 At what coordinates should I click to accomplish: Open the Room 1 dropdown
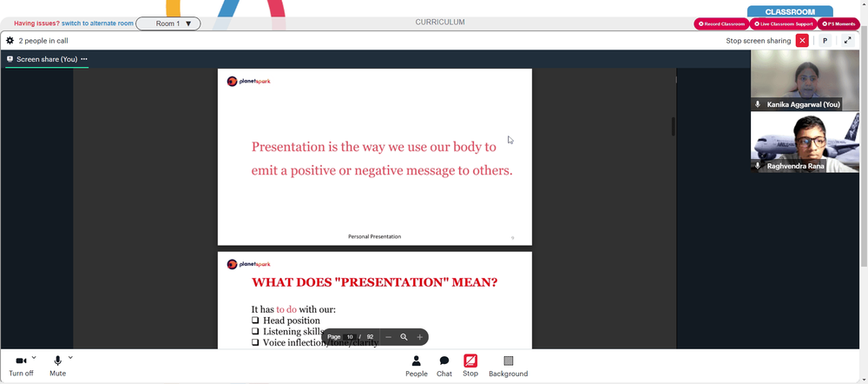tap(168, 23)
